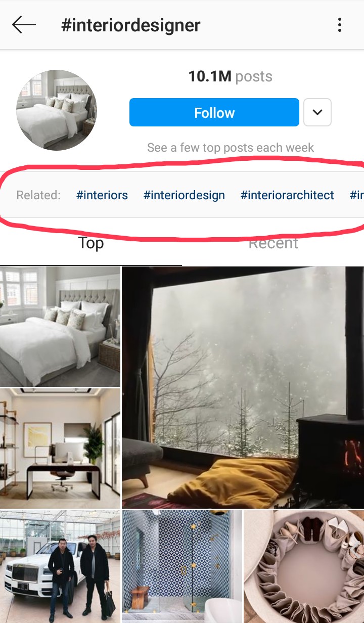Switch to the Recent tab
Image resolution: width=364 pixels, height=623 pixels.
click(273, 243)
